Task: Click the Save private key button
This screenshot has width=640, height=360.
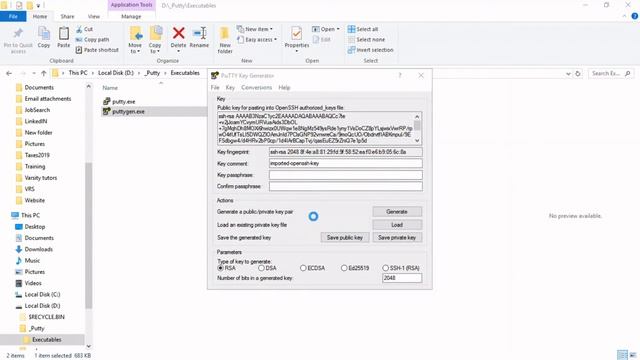Action: click(x=397, y=238)
